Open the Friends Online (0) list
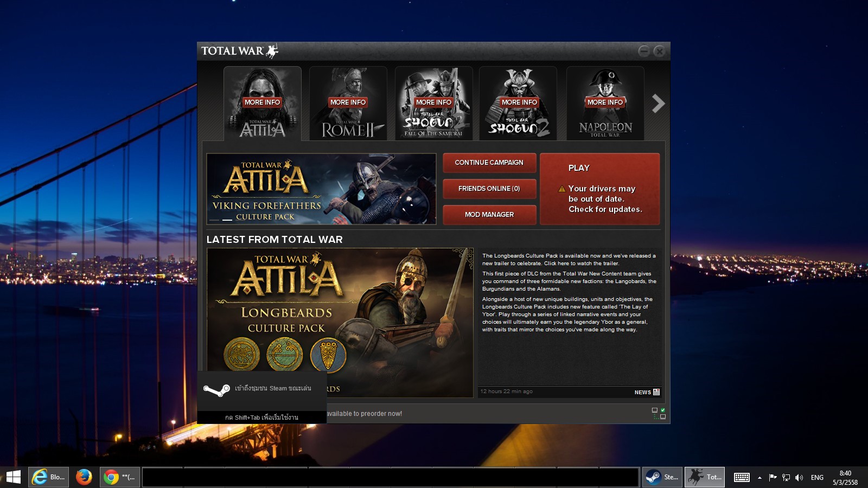868x488 pixels. [489, 189]
